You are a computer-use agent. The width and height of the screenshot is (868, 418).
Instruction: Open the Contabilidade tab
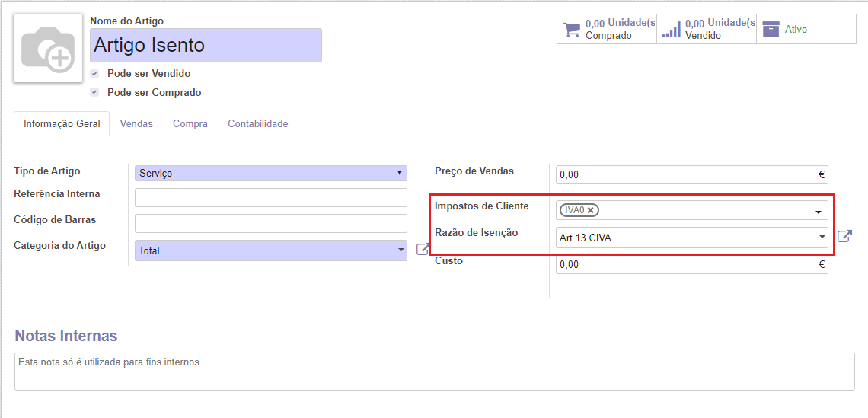257,123
